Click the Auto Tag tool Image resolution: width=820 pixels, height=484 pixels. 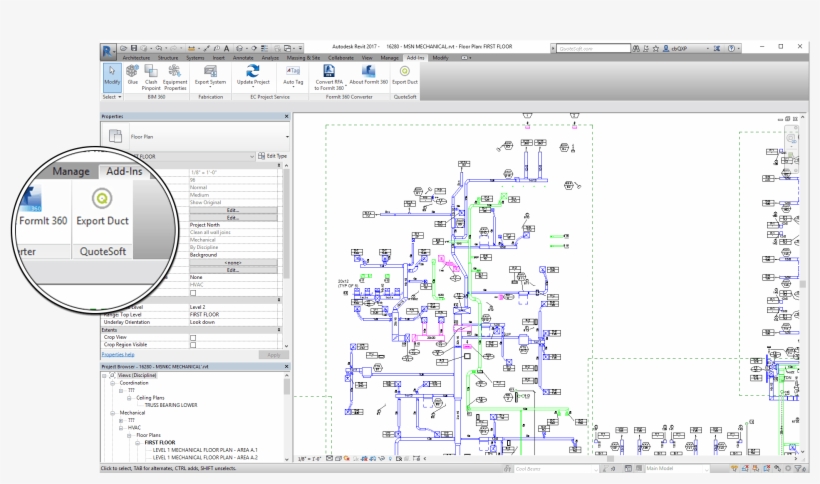coord(293,76)
